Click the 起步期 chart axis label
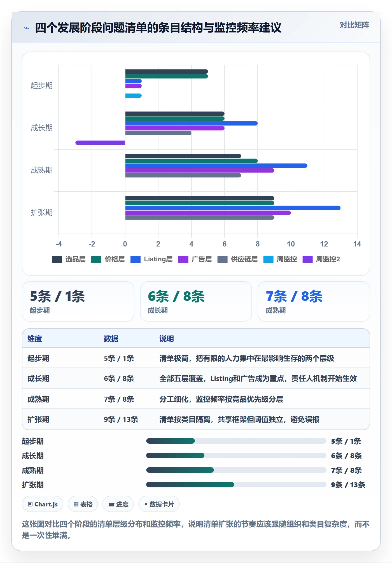Viewport: 392px width, 563px height. pyautogui.click(x=42, y=85)
